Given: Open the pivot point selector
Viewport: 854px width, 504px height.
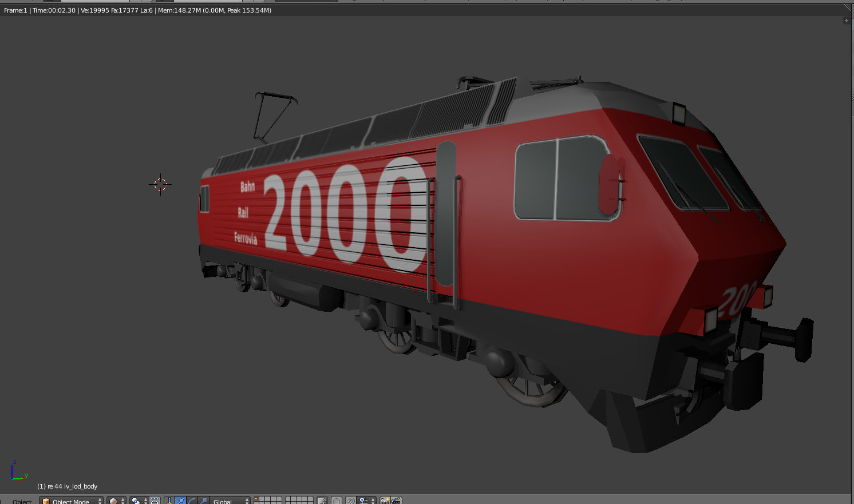Looking at the screenshot, I should 139,501.
